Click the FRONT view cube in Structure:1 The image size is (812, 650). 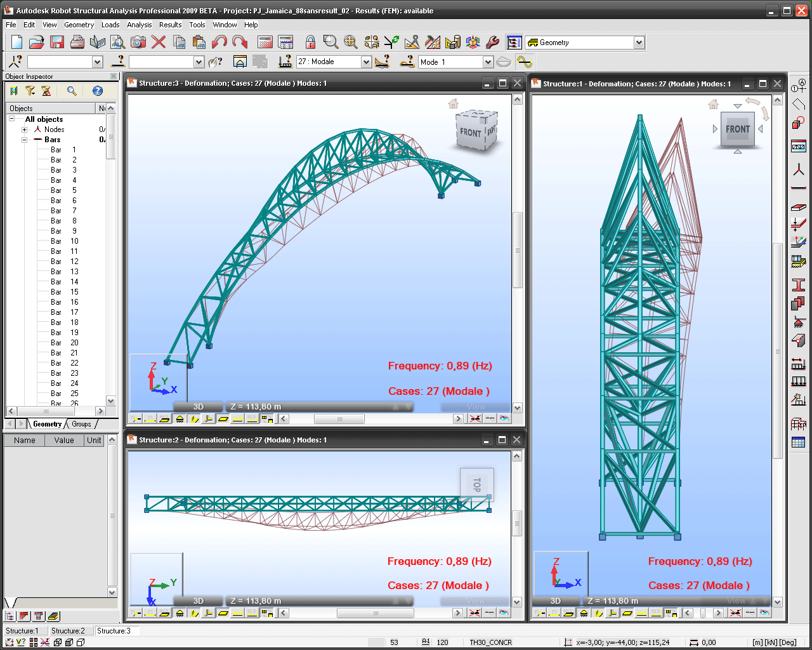point(737,129)
